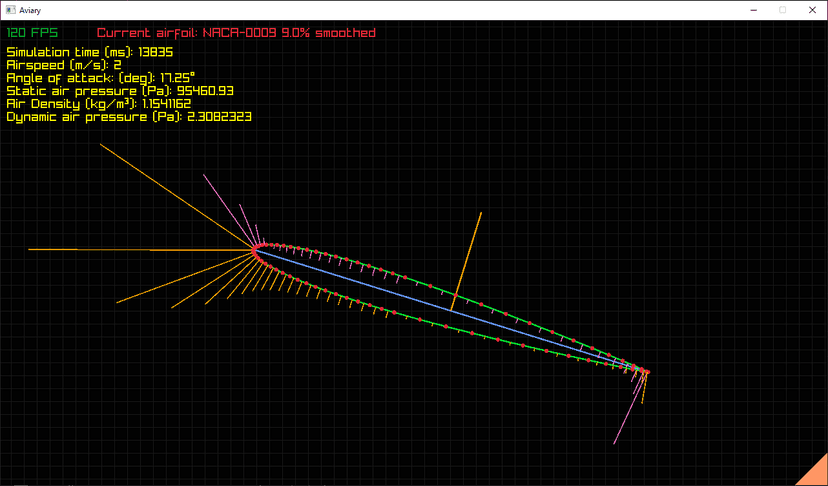Click the Aviary app icon in title bar
This screenshot has height=486, width=828.
click(10, 9)
